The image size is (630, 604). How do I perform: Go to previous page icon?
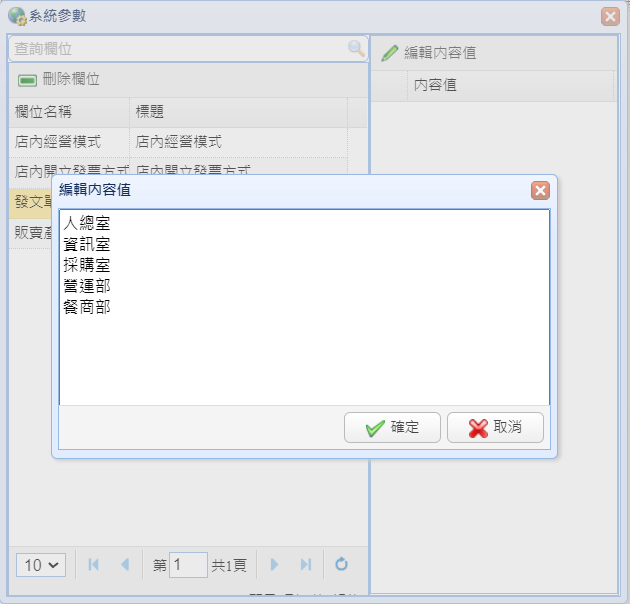point(125,565)
